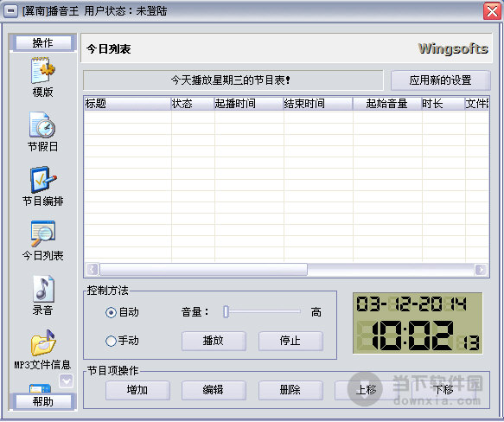
Task: Click the partially visible icon above 帮助
Action: [x=40, y=388]
